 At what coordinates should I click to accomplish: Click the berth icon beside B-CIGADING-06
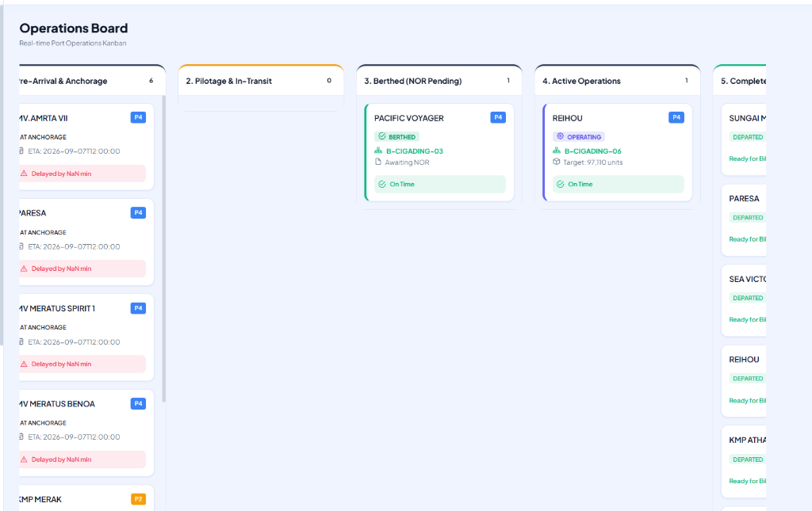[x=557, y=151]
